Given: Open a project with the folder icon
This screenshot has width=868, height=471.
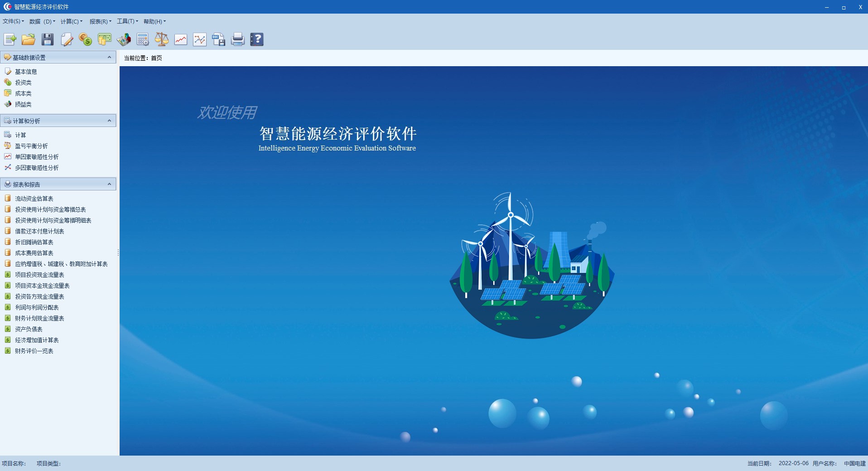Looking at the screenshot, I should click(29, 39).
